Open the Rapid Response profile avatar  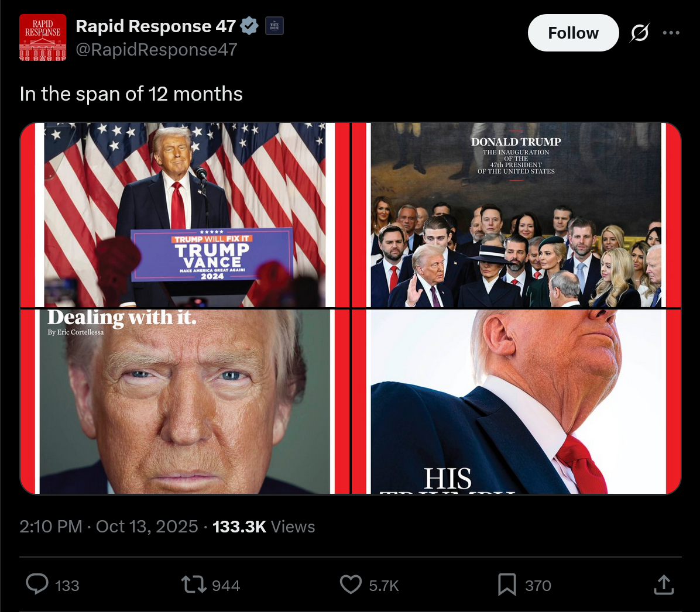(x=43, y=37)
